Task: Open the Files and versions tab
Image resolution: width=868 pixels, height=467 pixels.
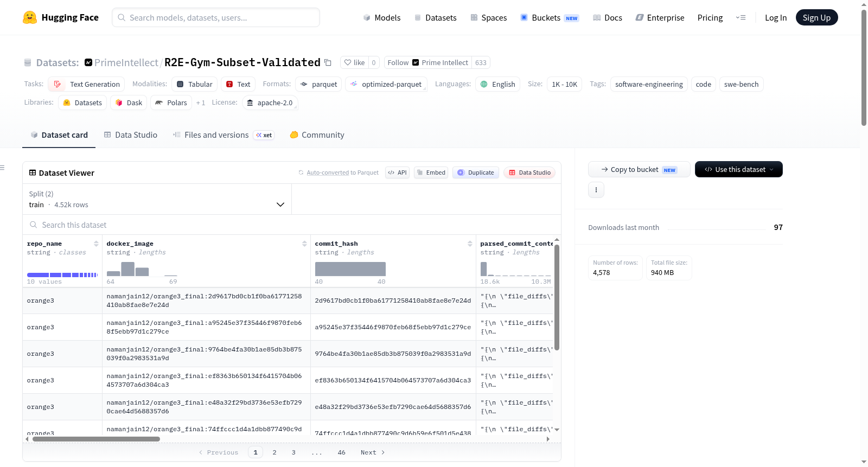Action: tap(224, 135)
